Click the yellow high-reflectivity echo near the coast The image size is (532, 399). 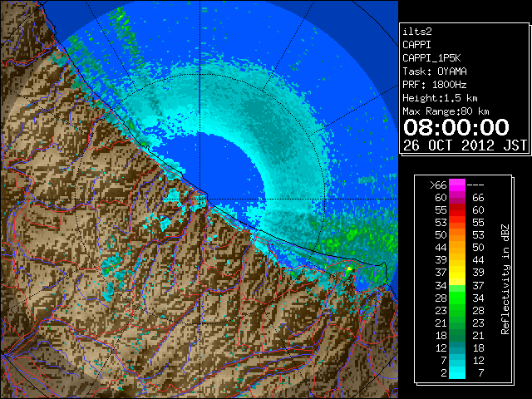click(x=349, y=268)
